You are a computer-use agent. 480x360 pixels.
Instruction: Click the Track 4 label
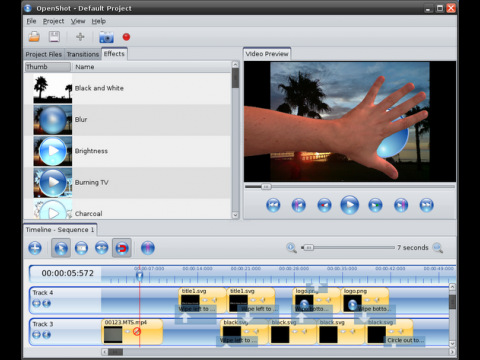(x=43, y=293)
